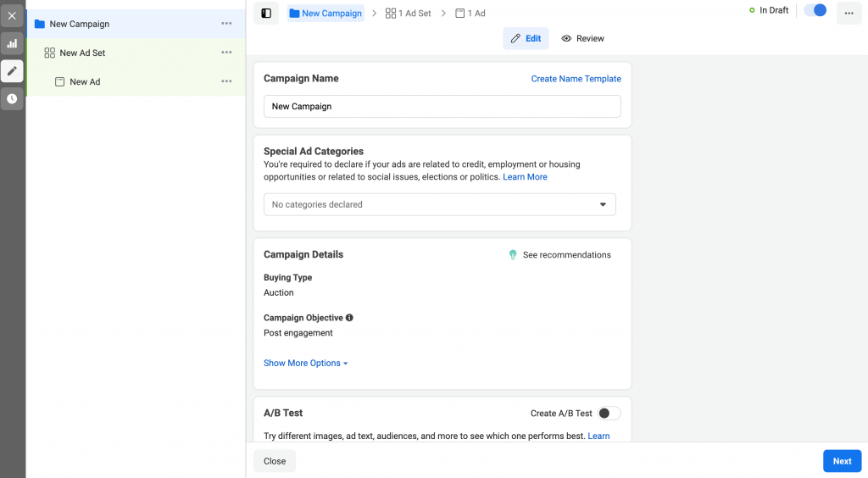Viewport: 868px width, 478px height.
Task: Select the pencil edit icon in sidebar
Action: (x=12, y=71)
